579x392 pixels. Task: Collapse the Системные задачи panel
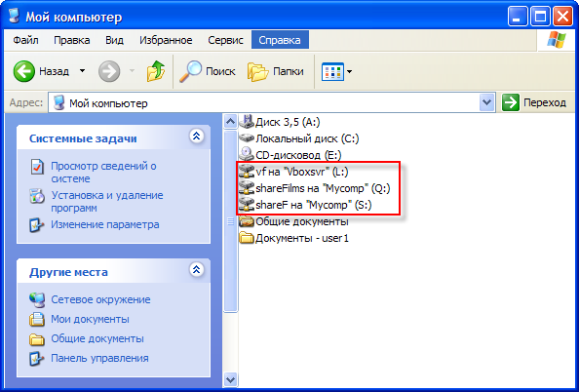(x=197, y=136)
